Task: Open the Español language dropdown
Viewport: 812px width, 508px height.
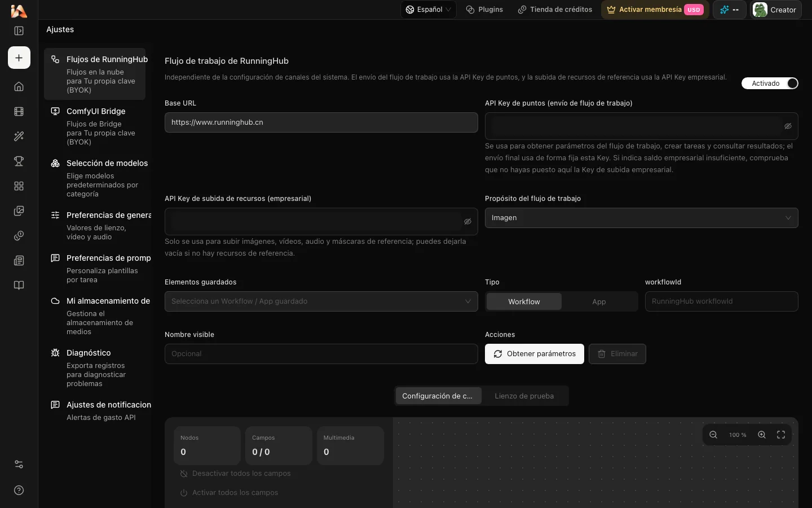Action: point(429,10)
